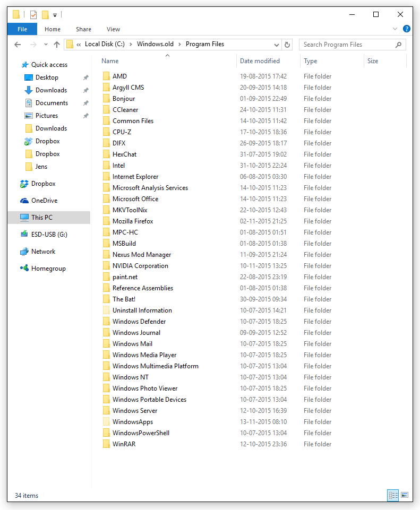Expand chevron after Local Disk (C:) breadcrumb
Viewport: 420px width, 510px height.
point(131,44)
